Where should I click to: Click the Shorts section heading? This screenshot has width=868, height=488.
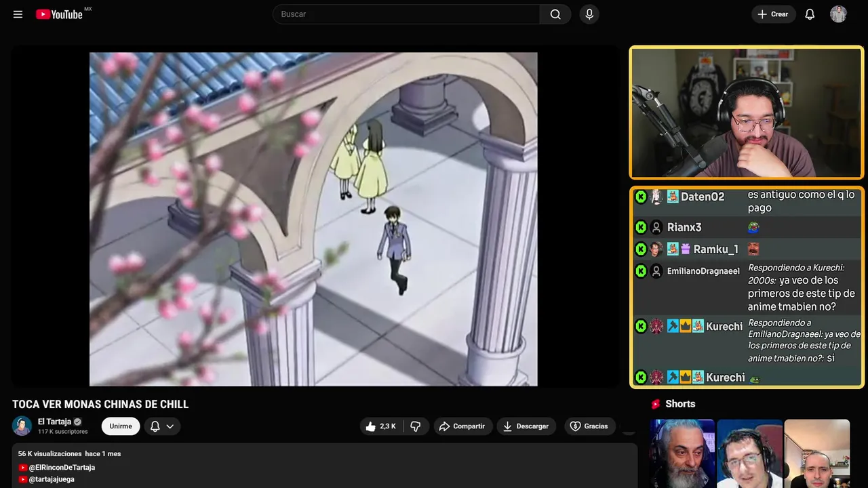click(680, 404)
